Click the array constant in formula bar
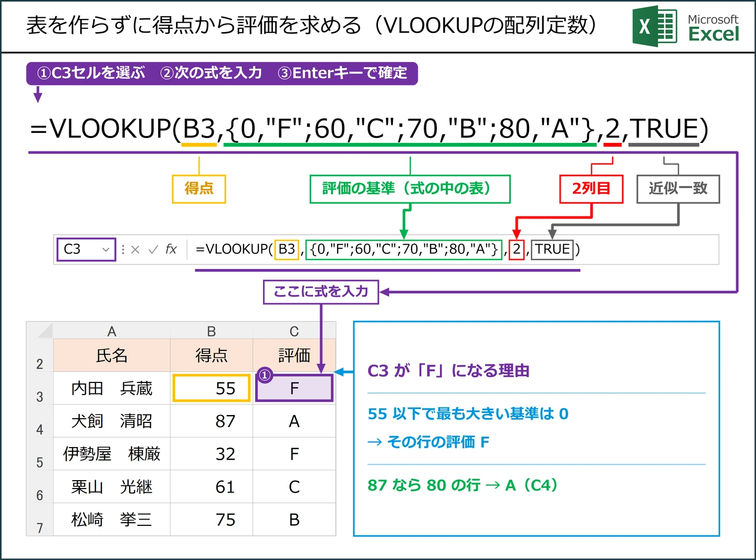 [x=404, y=249]
